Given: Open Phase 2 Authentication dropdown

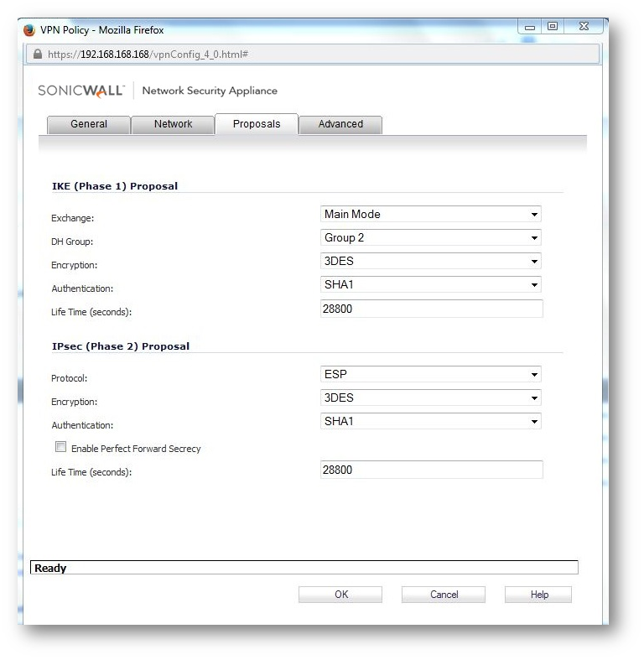Looking at the screenshot, I should [431, 422].
